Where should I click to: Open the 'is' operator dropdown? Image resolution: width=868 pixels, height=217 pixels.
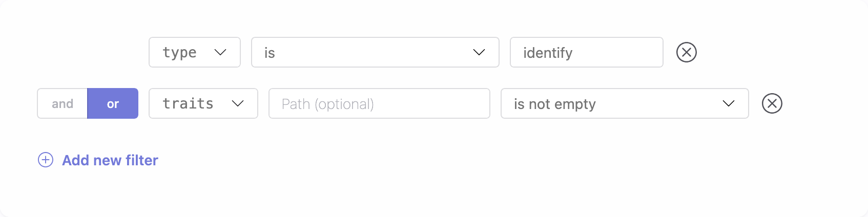(375, 52)
